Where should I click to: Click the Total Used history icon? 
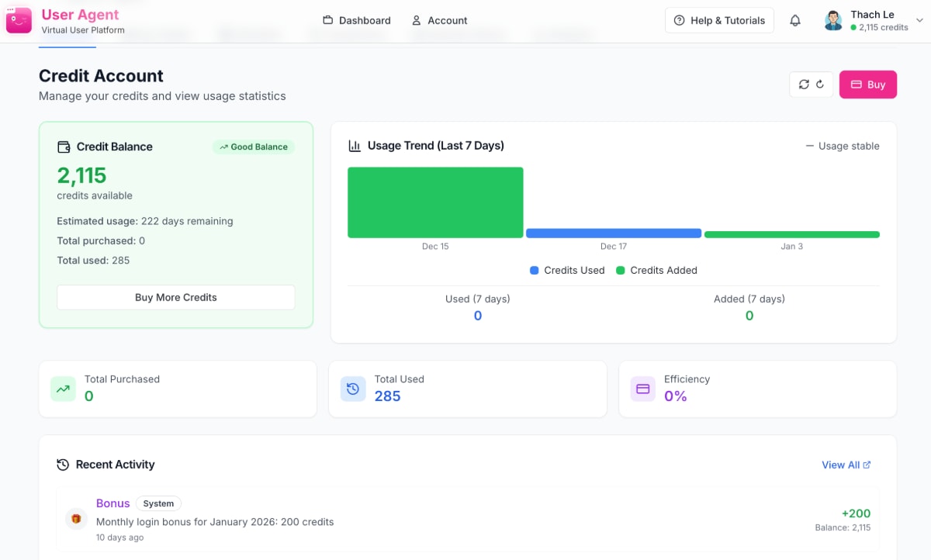[353, 389]
